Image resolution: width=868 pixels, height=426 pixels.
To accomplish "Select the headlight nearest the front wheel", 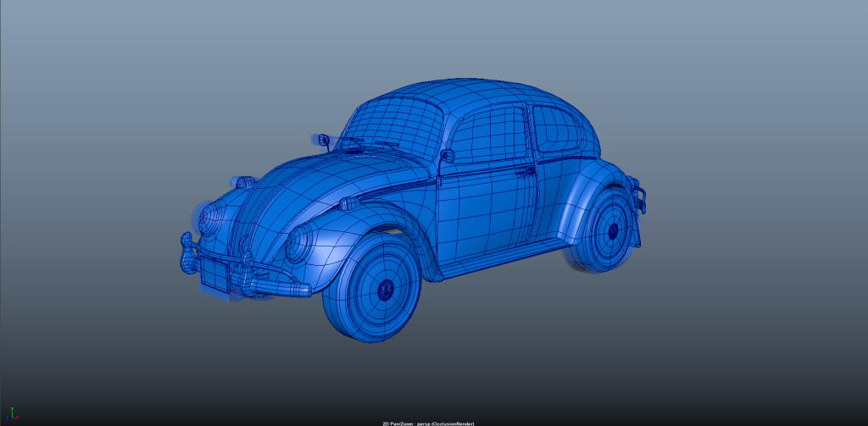I will click(298, 246).
